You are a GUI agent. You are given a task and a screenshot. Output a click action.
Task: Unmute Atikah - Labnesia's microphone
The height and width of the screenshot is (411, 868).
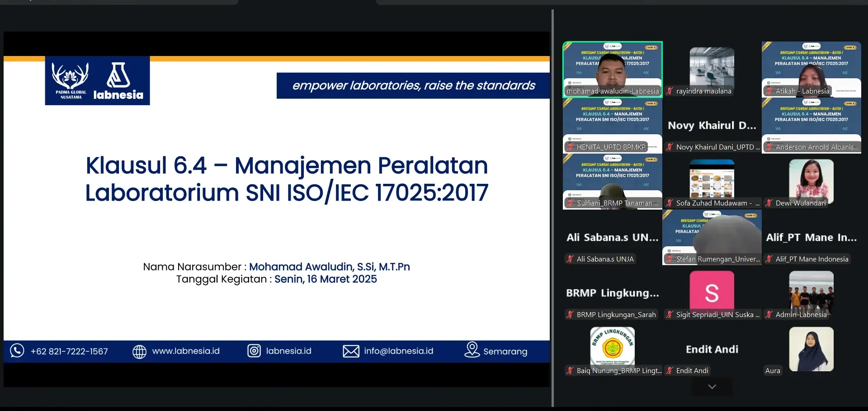coord(769,91)
